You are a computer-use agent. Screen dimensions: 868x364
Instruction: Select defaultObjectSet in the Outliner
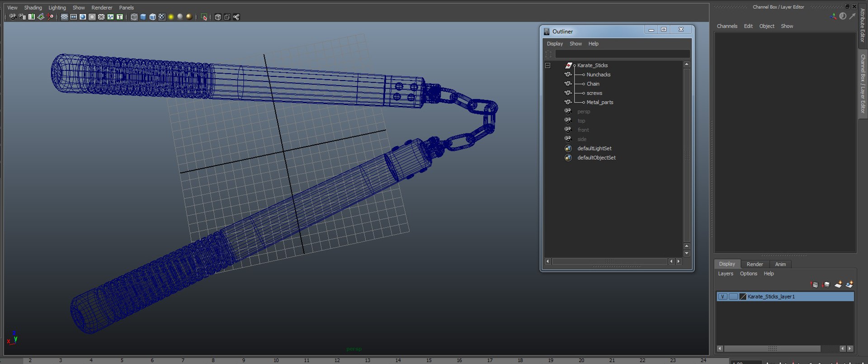pos(596,158)
